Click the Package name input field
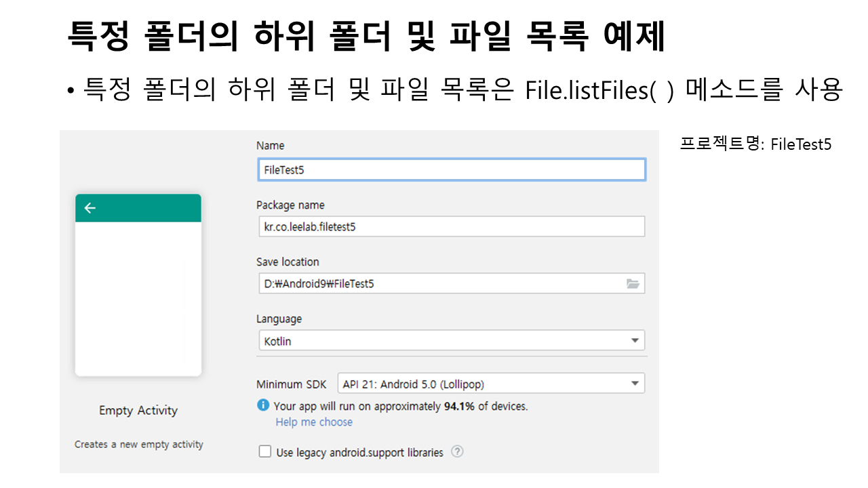Screen dimensions: 868x488 coord(451,226)
